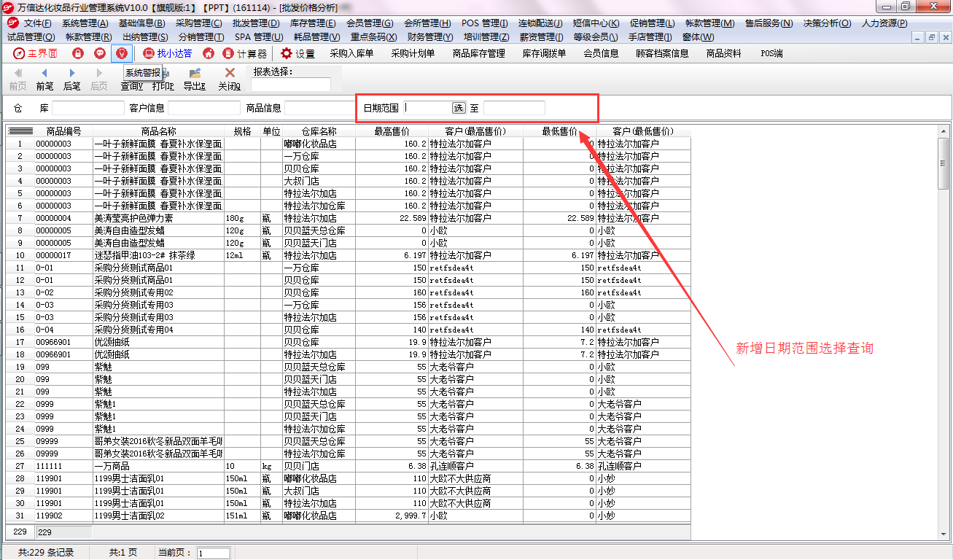This screenshot has height=560, width=953.
Task: Run the 查询 query
Action: (x=131, y=85)
